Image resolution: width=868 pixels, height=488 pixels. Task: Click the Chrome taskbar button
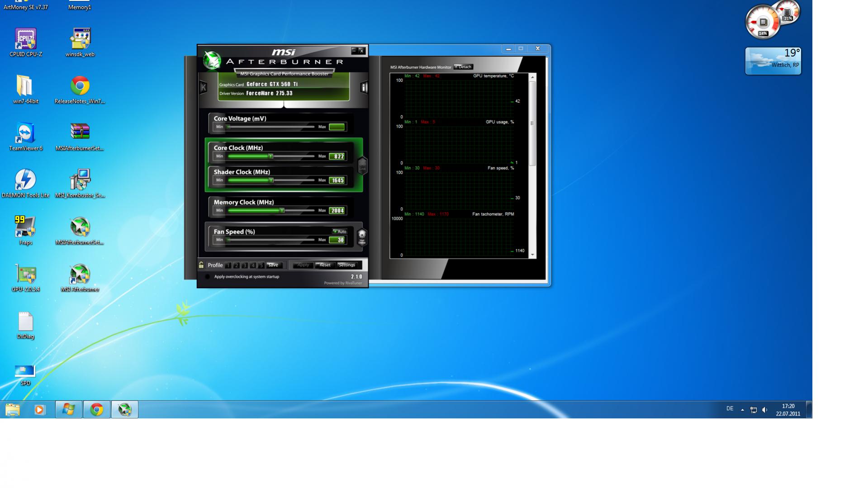(96, 410)
